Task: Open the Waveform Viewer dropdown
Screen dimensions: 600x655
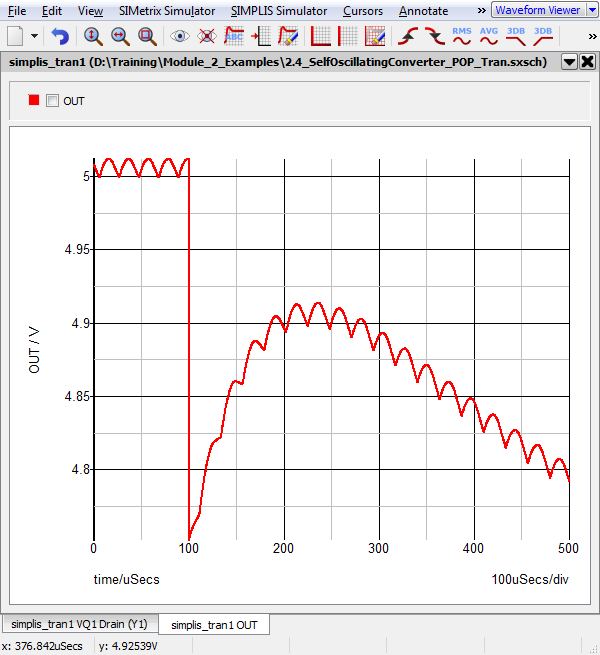Action: pos(540,10)
